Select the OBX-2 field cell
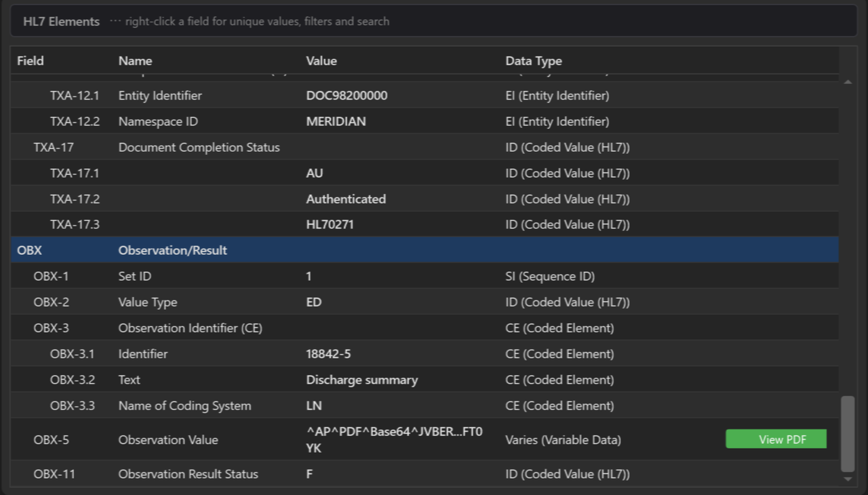The height and width of the screenshot is (495, 868). click(x=51, y=302)
